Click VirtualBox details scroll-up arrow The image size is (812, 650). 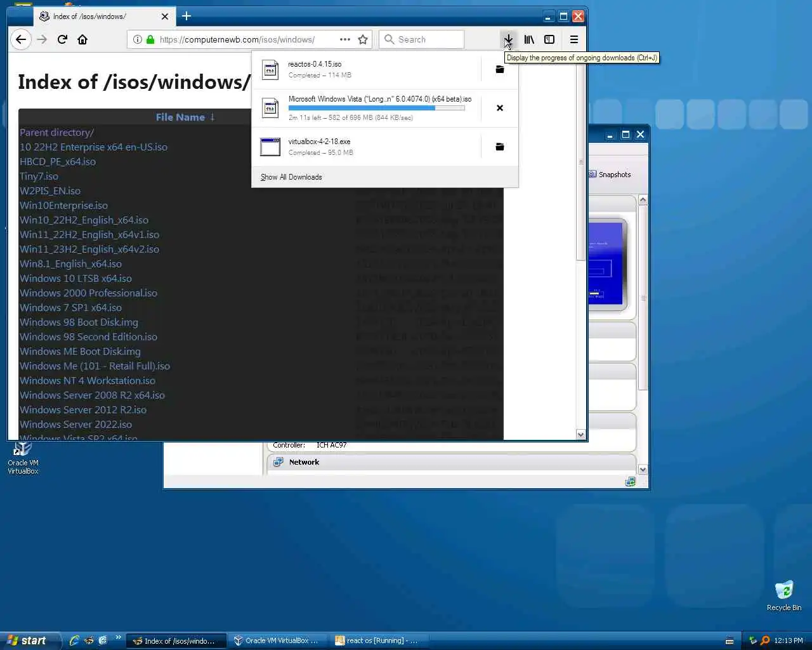point(643,200)
